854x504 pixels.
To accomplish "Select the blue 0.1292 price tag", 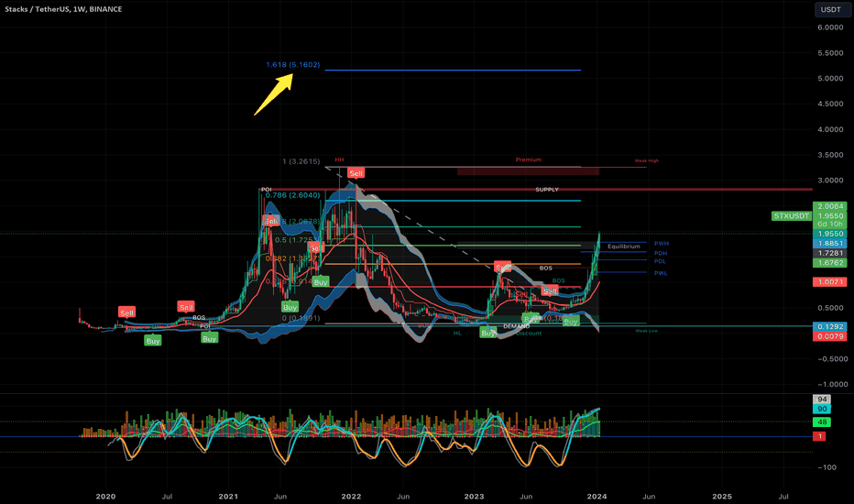I will pos(830,327).
